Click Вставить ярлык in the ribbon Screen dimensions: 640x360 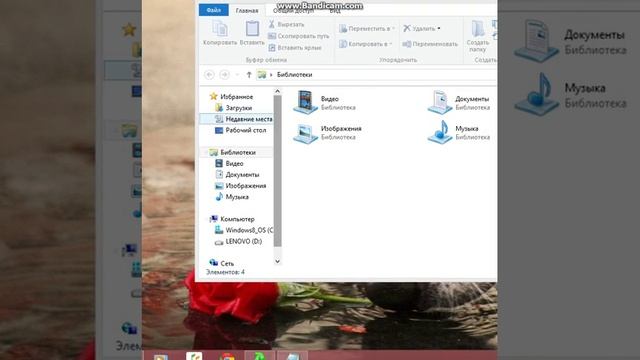pyautogui.click(x=295, y=48)
